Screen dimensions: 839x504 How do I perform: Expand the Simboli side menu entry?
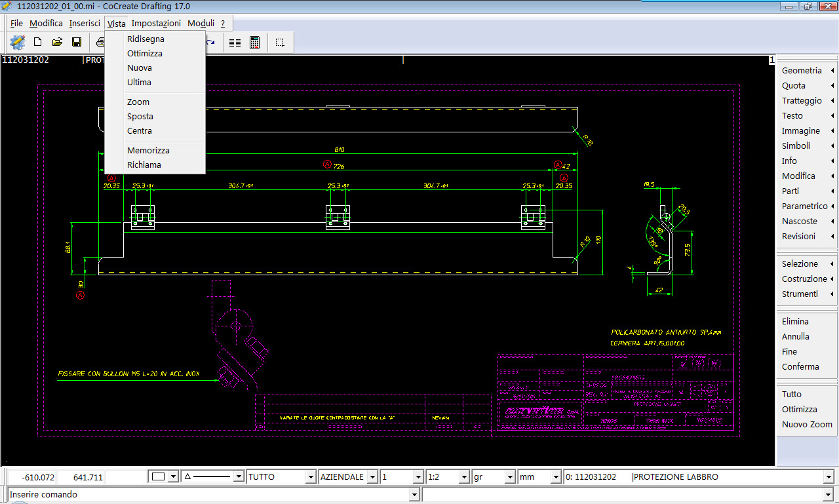(807, 145)
